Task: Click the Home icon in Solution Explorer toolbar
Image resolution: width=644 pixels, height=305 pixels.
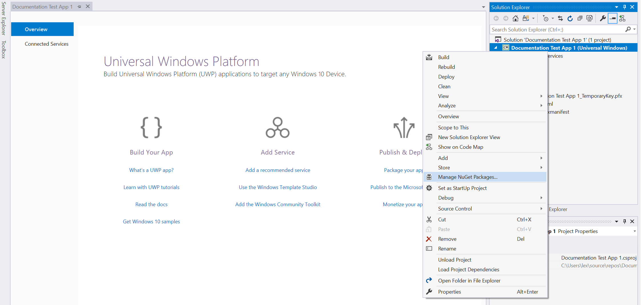Action: [x=516, y=19]
